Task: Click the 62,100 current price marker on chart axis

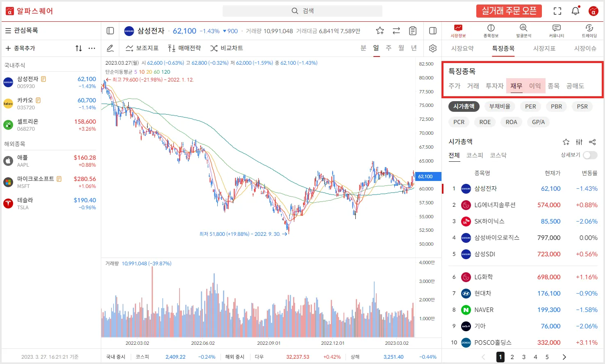Action: pyautogui.click(x=428, y=176)
